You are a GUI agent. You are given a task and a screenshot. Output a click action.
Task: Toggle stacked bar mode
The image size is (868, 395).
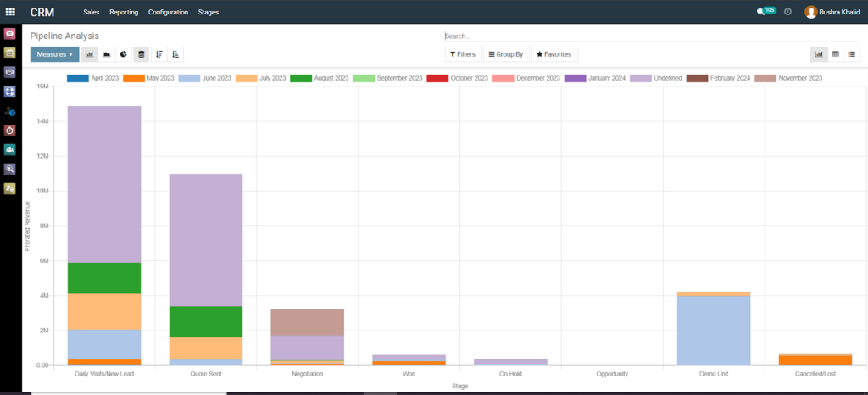(x=142, y=54)
